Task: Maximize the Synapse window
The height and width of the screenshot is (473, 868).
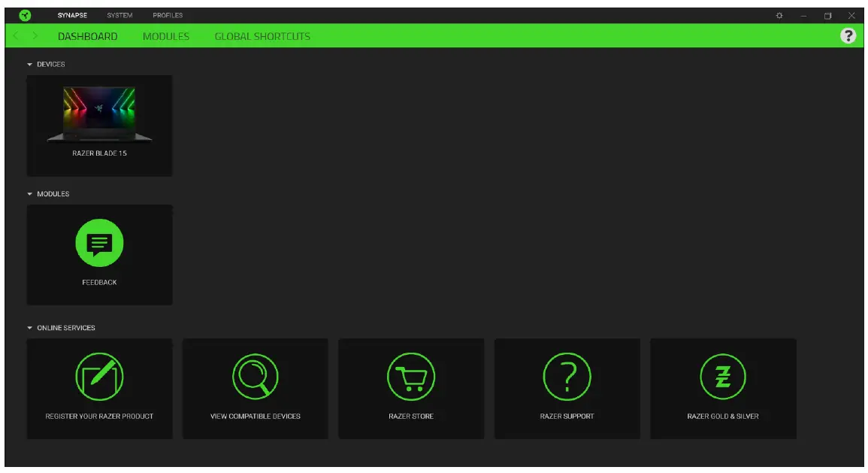Action: click(x=827, y=16)
